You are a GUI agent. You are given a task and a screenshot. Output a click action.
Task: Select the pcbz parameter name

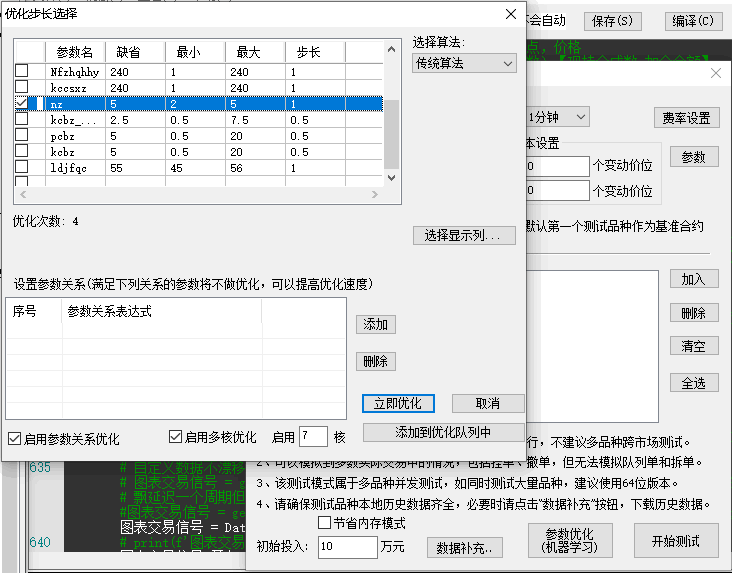coord(63,136)
